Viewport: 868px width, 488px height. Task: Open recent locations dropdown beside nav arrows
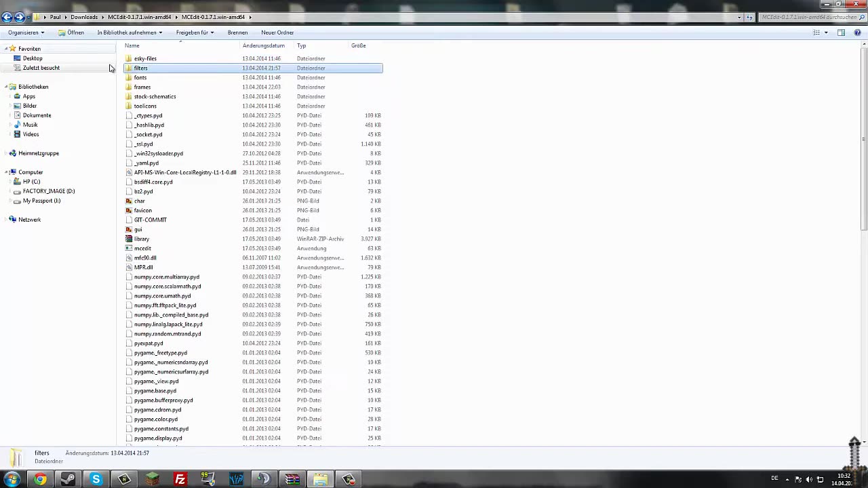[x=29, y=17]
